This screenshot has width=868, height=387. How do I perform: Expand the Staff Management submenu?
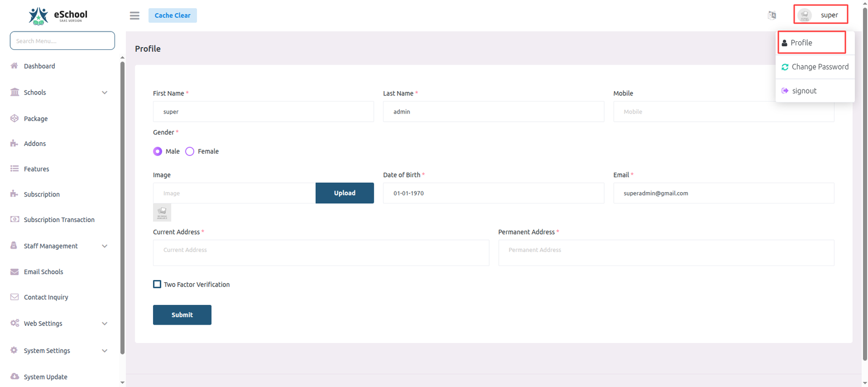click(x=104, y=246)
